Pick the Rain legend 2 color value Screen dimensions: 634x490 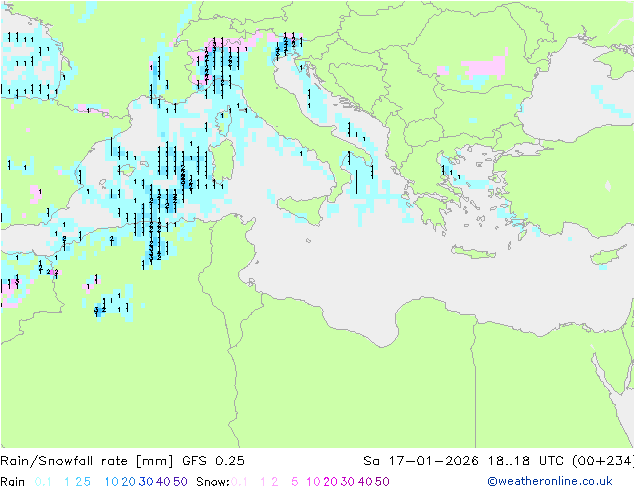(78, 482)
